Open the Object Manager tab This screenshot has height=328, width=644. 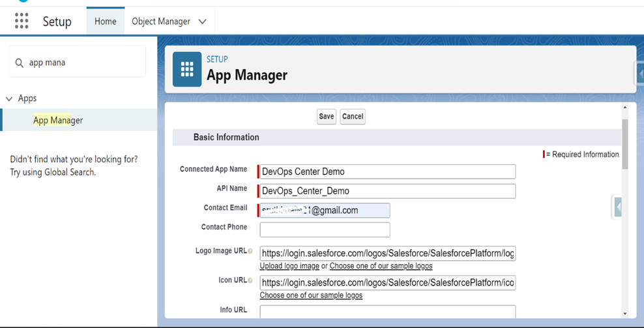tap(161, 22)
